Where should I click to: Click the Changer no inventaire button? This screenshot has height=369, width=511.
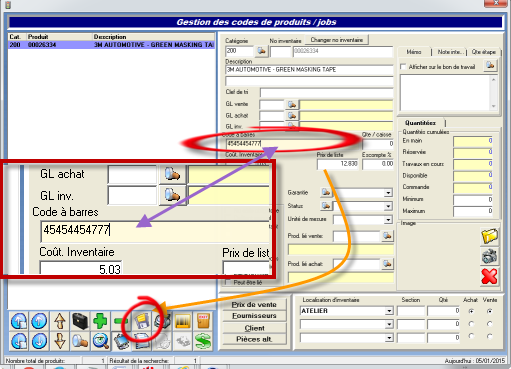337,40
